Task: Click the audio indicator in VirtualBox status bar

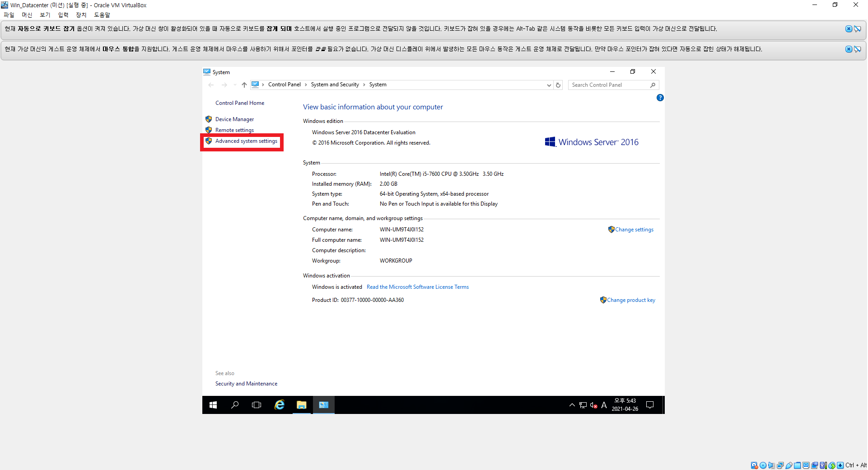Action: point(771,465)
